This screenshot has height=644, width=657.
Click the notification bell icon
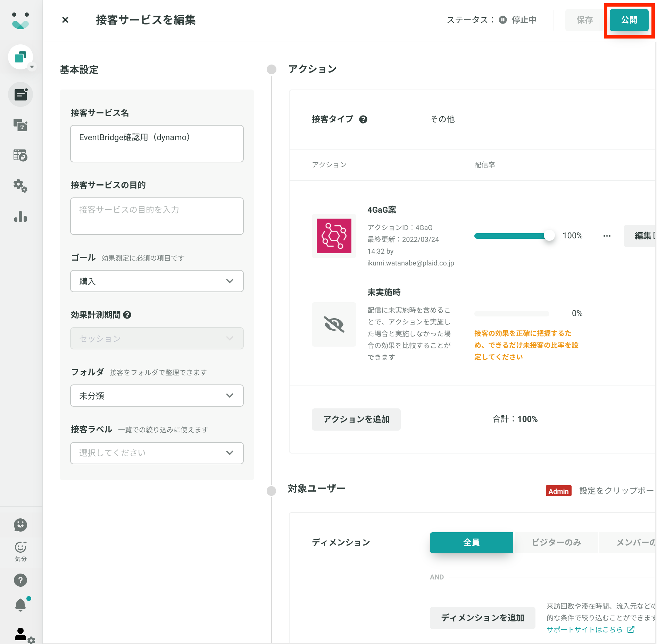coord(20,605)
